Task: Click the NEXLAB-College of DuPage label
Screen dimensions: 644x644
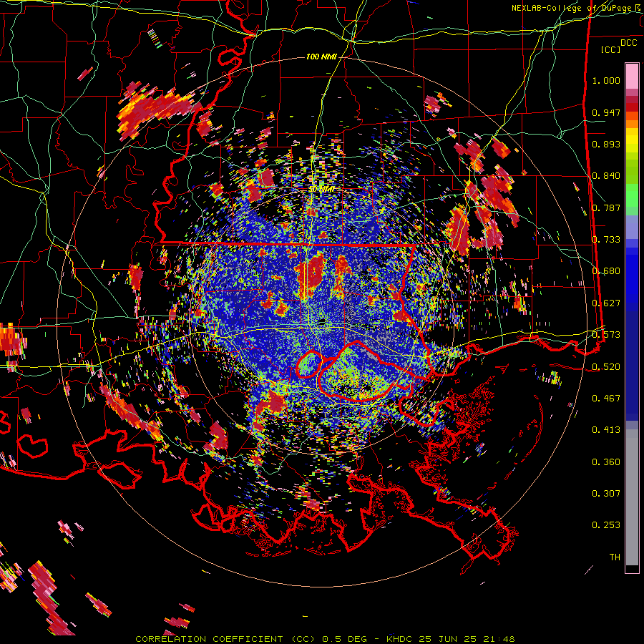Action: tap(573, 8)
